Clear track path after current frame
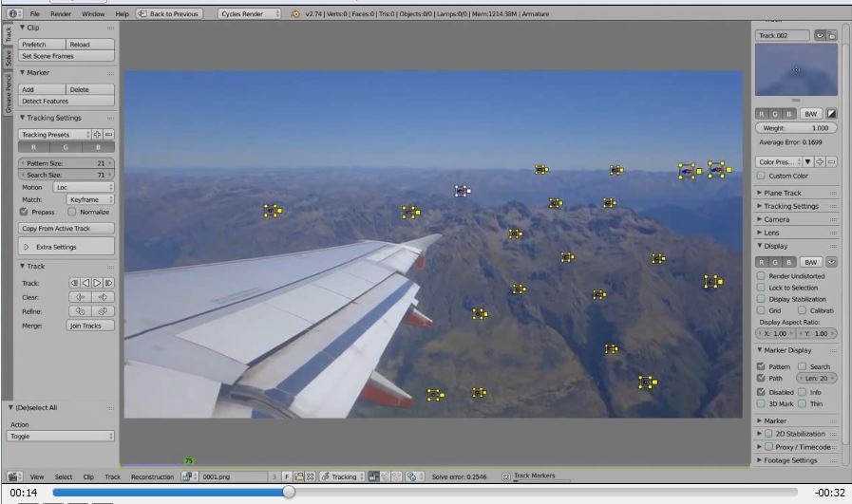The image size is (852, 504). click(x=103, y=297)
